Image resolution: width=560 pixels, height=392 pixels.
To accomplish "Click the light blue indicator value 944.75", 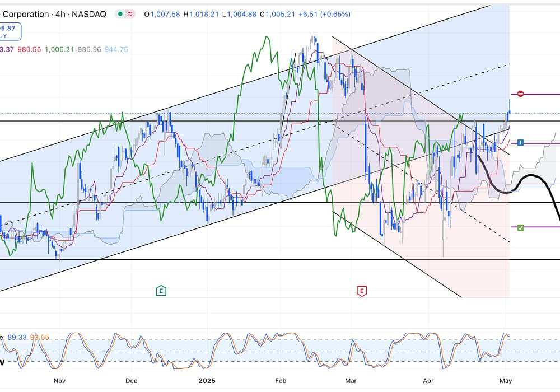I will click(116, 49).
